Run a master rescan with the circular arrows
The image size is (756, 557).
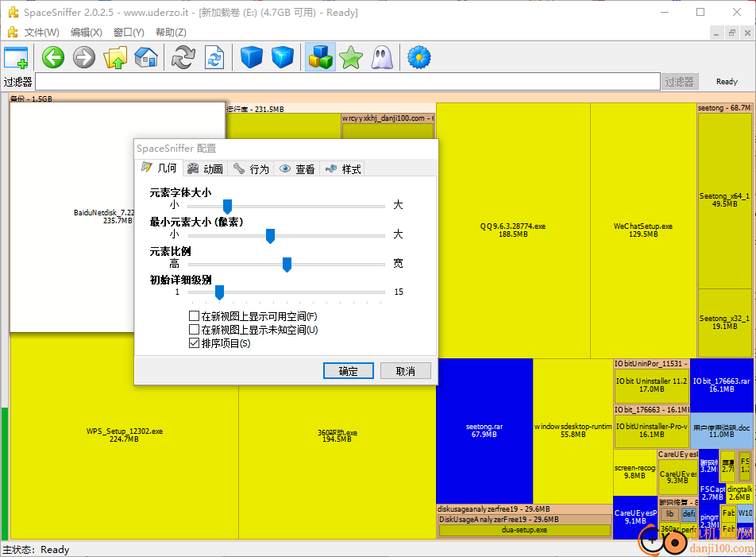coord(183,57)
